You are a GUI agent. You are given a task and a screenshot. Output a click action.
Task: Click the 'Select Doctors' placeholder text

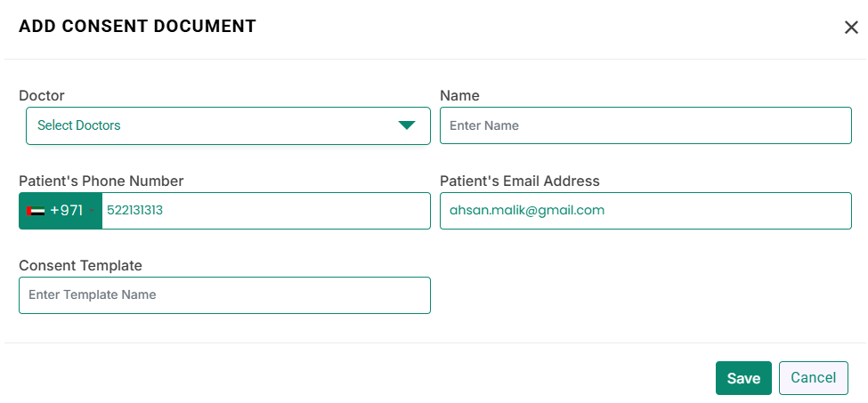[x=79, y=125]
